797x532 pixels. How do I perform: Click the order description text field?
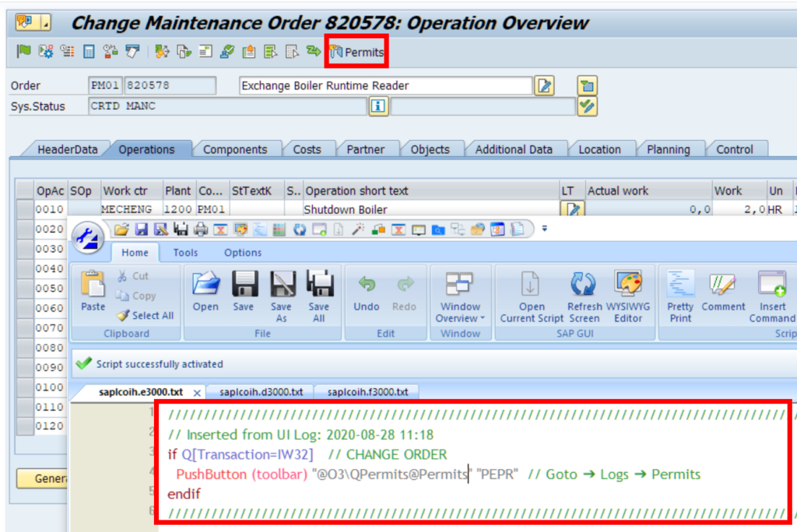click(x=385, y=86)
